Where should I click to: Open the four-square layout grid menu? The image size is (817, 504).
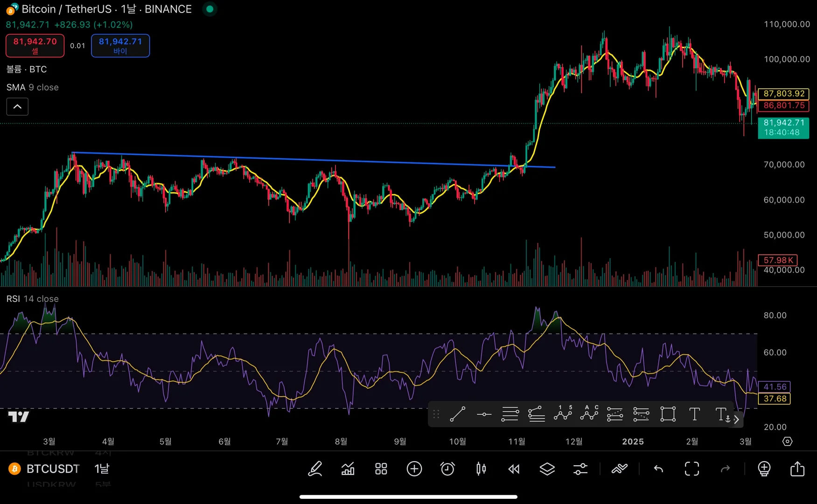[x=381, y=469]
